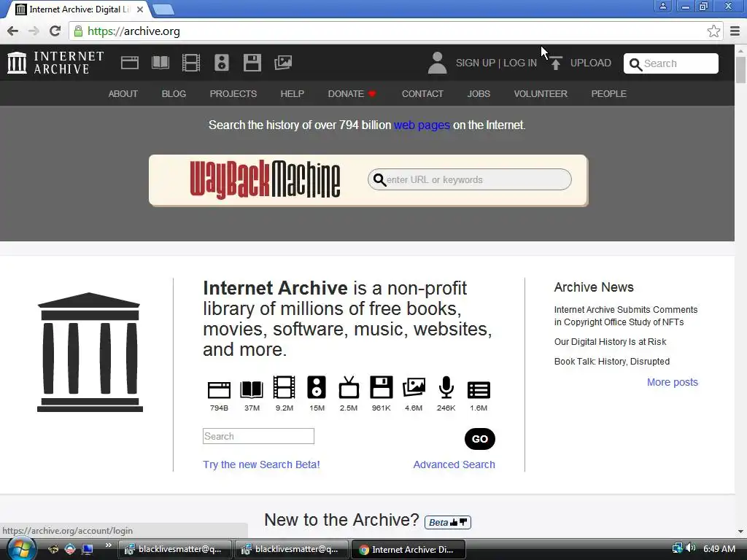Open the Audio speaker icon in top bar
This screenshot has width=747, height=560.
click(222, 63)
